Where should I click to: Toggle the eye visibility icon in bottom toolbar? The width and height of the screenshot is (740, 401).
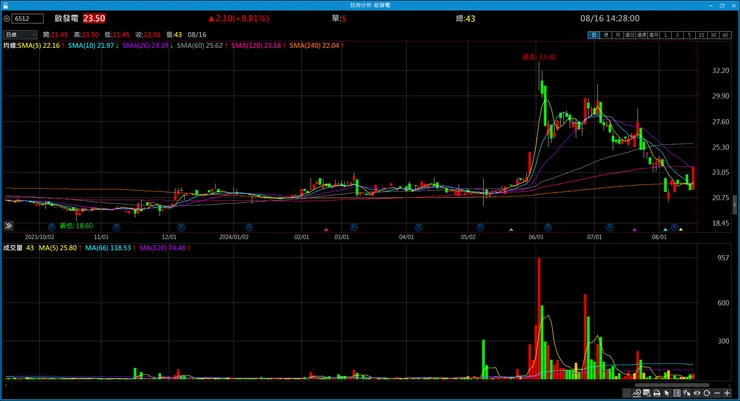pyautogui.click(x=697, y=393)
